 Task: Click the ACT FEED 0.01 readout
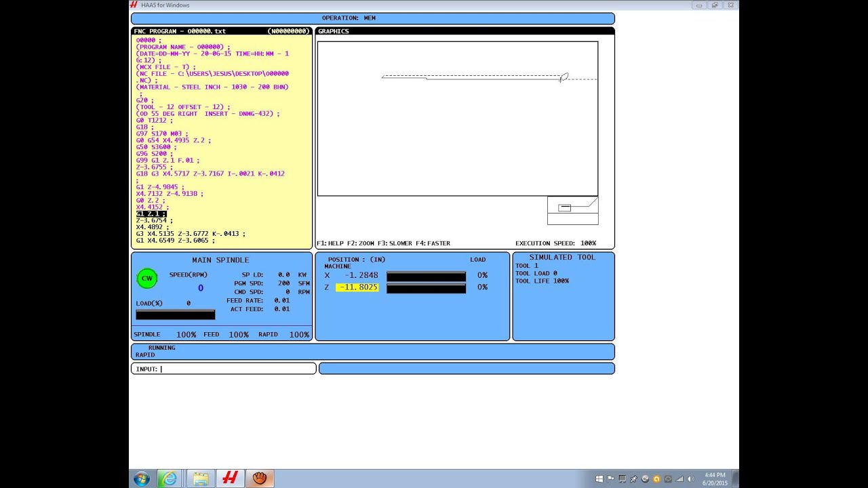(x=260, y=309)
